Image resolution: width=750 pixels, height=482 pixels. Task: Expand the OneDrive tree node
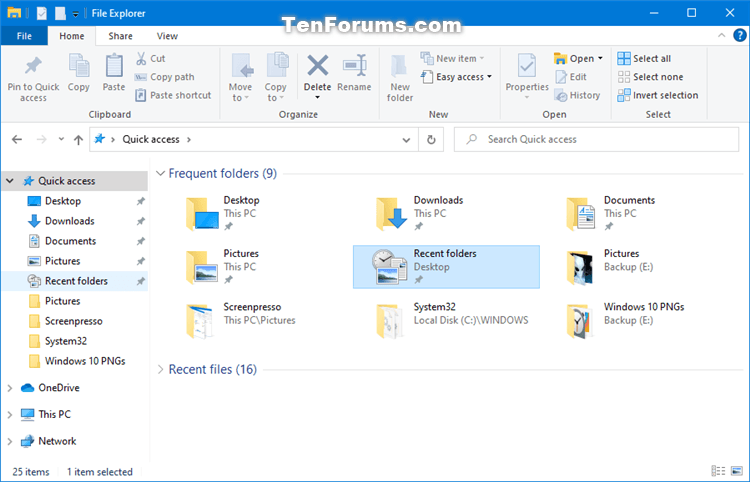coord(10,388)
